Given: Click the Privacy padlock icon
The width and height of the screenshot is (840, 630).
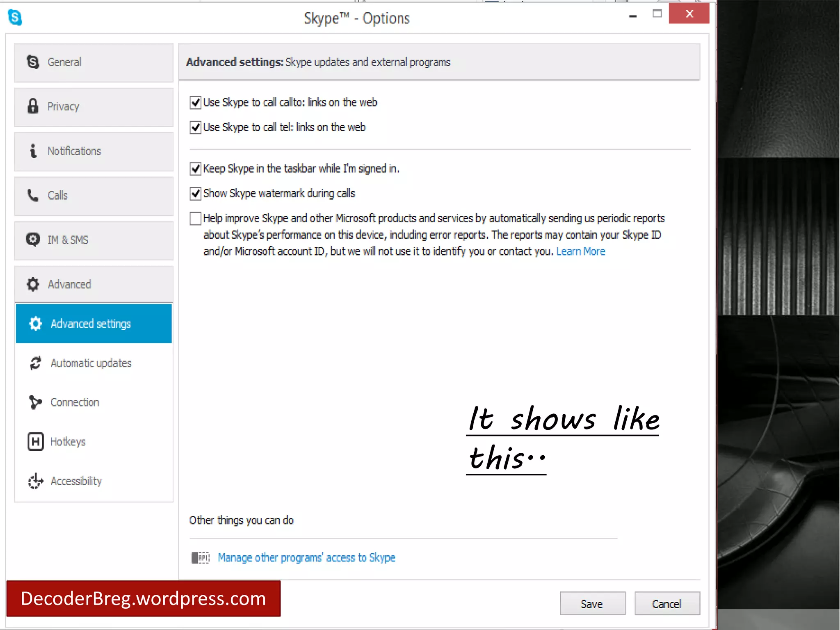Looking at the screenshot, I should (x=33, y=106).
